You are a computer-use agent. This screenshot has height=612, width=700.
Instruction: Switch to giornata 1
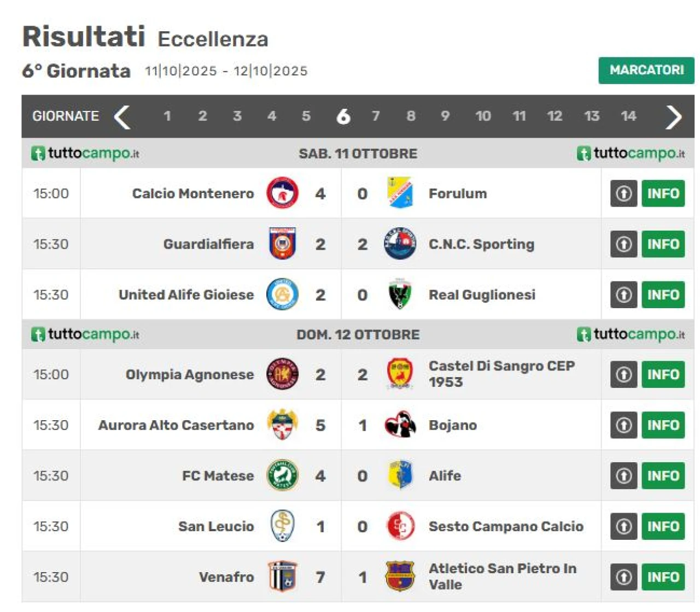pyautogui.click(x=167, y=116)
